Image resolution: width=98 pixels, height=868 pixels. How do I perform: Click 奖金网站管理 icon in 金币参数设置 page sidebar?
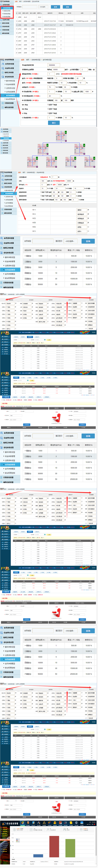pos(3,68)
